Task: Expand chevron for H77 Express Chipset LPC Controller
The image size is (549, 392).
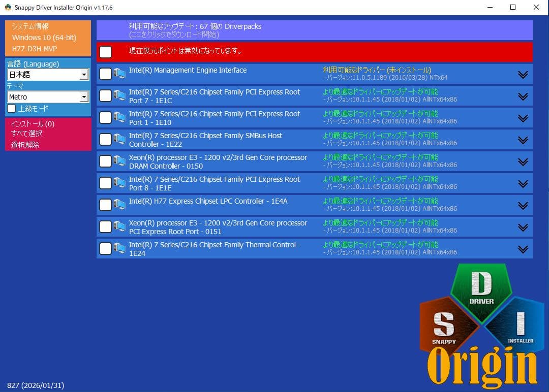Action: click(523, 206)
